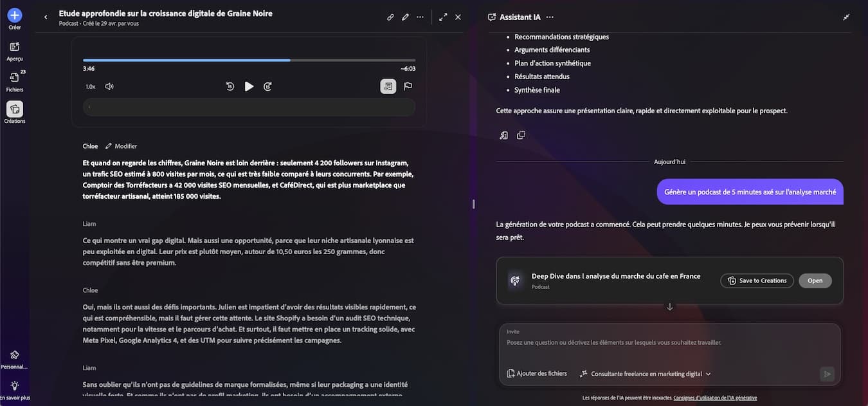Screen dimensions: 868x406
Task: Click the first Chloe speaker name
Action: click(x=91, y=146)
